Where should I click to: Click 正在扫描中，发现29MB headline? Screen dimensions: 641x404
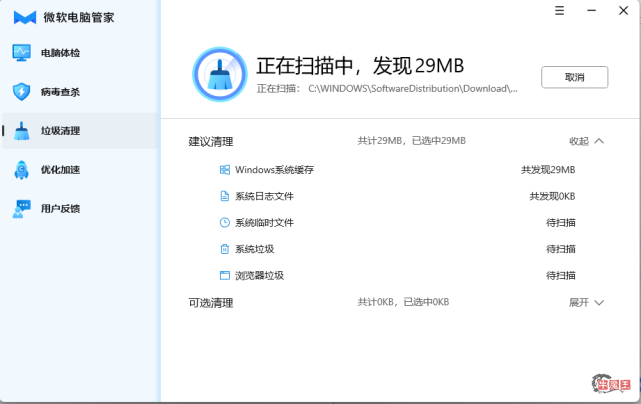[360, 66]
